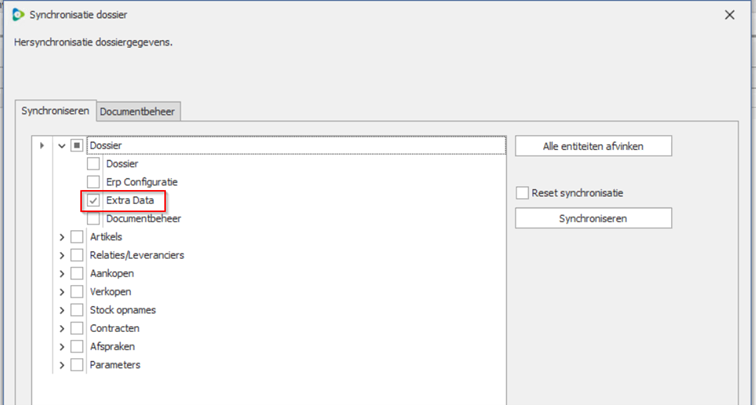
Task: Check the Erp Configuratie checkbox
Action: tap(94, 182)
